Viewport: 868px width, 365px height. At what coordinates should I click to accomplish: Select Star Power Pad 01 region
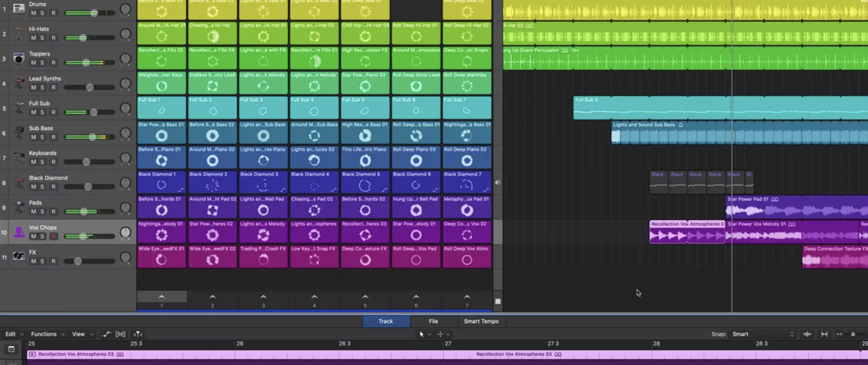[797, 207]
